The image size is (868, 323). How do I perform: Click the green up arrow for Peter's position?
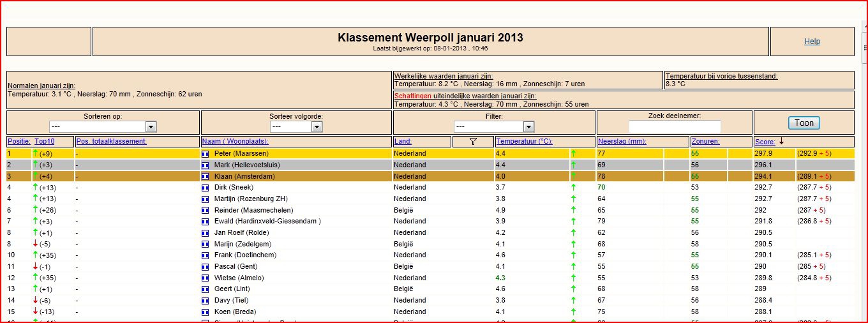(x=35, y=153)
